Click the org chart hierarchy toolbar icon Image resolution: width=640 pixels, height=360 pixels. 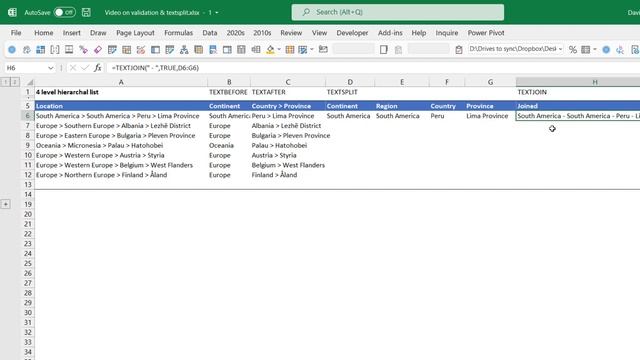coord(184,50)
